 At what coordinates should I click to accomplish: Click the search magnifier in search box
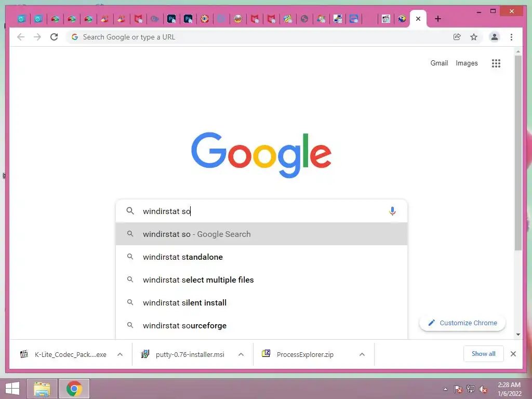coord(130,211)
